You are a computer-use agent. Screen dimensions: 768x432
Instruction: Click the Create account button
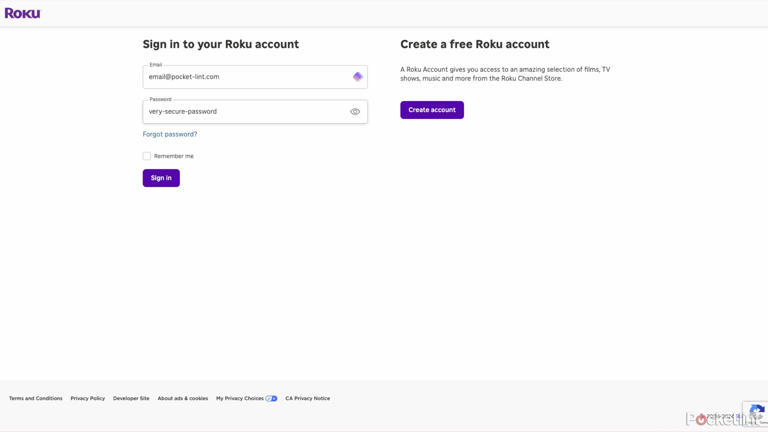[x=432, y=110]
